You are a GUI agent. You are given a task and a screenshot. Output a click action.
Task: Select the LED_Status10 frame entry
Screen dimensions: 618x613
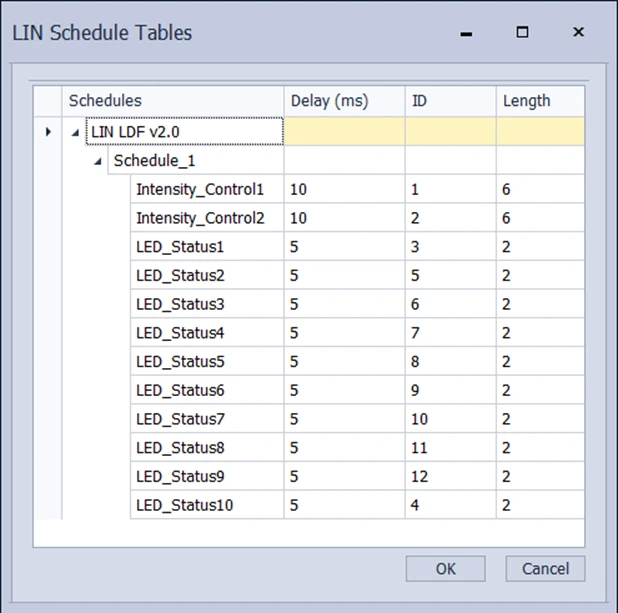pyautogui.click(x=185, y=505)
